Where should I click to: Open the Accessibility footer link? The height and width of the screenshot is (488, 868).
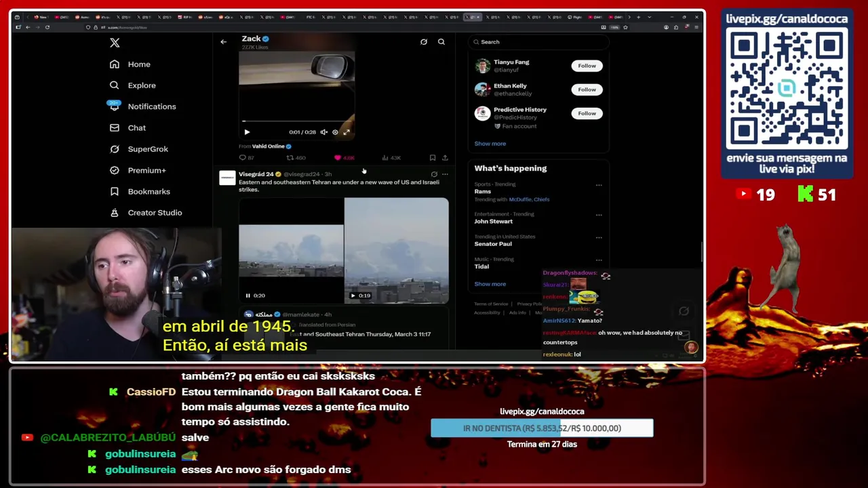coord(487,312)
